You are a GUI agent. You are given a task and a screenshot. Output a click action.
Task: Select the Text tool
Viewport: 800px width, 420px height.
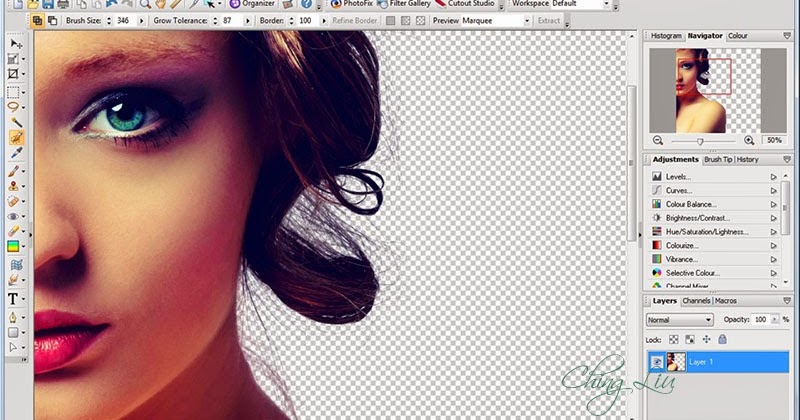[x=13, y=299]
